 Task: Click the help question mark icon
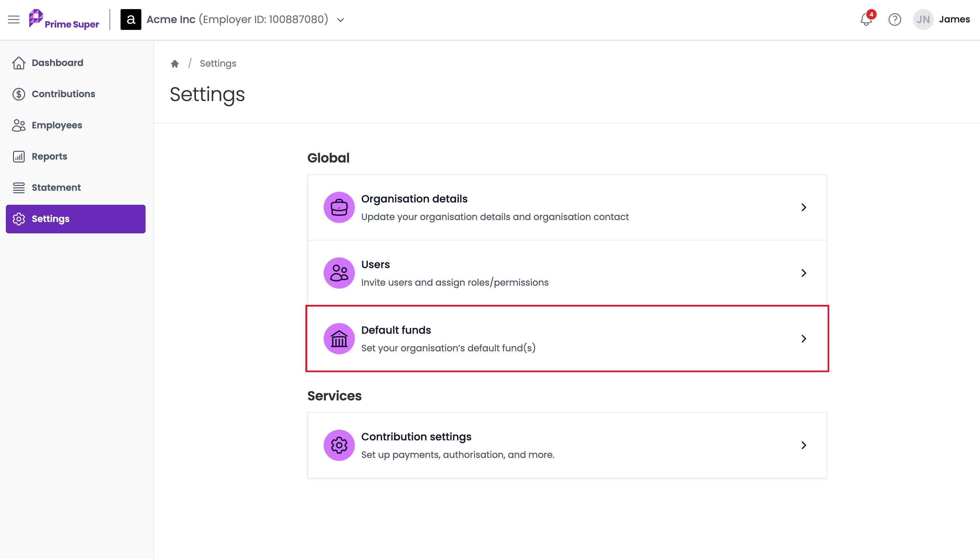pos(895,19)
